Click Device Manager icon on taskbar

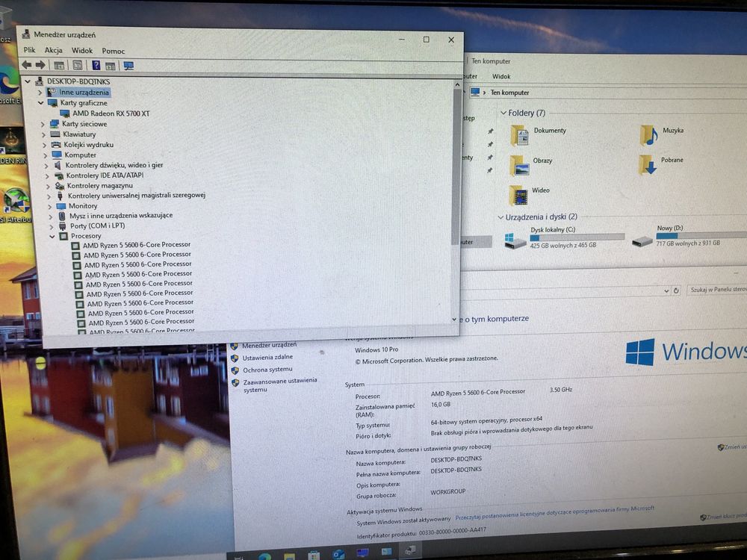tap(409, 552)
